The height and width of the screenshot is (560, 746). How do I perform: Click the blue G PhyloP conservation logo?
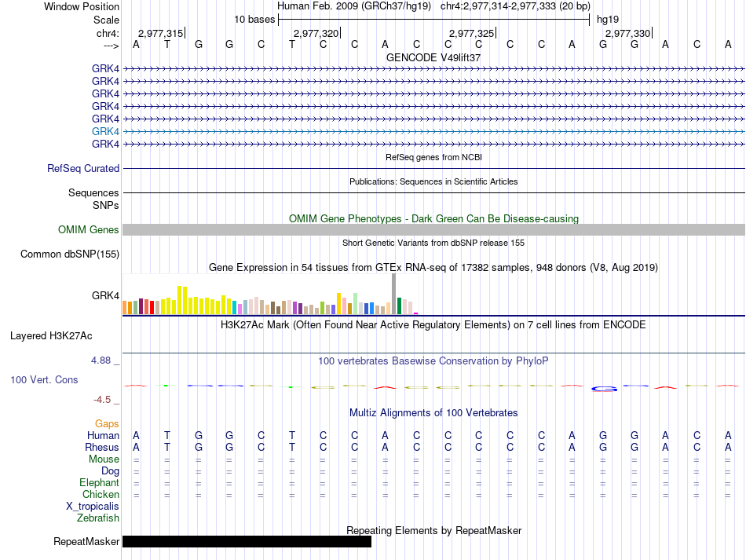coord(604,389)
